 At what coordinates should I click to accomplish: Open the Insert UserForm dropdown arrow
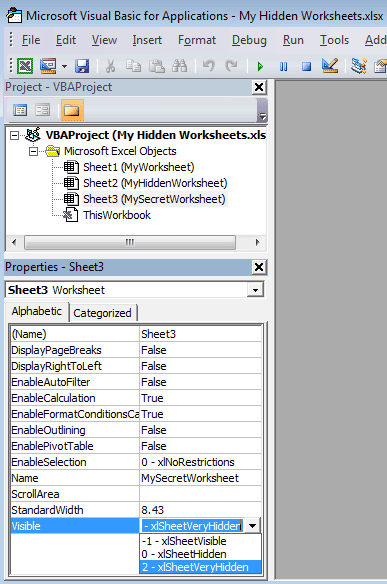[64, 67]
